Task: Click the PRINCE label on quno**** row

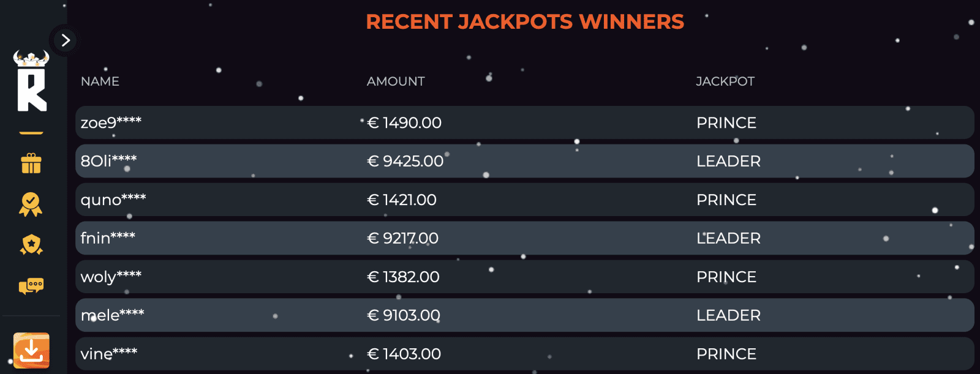Action: point(726,200)
